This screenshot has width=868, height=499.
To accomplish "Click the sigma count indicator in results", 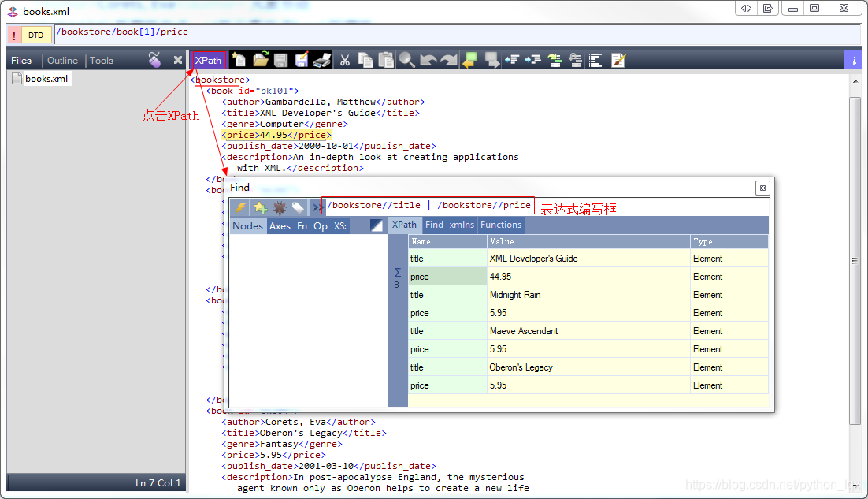I will [397, 277].
